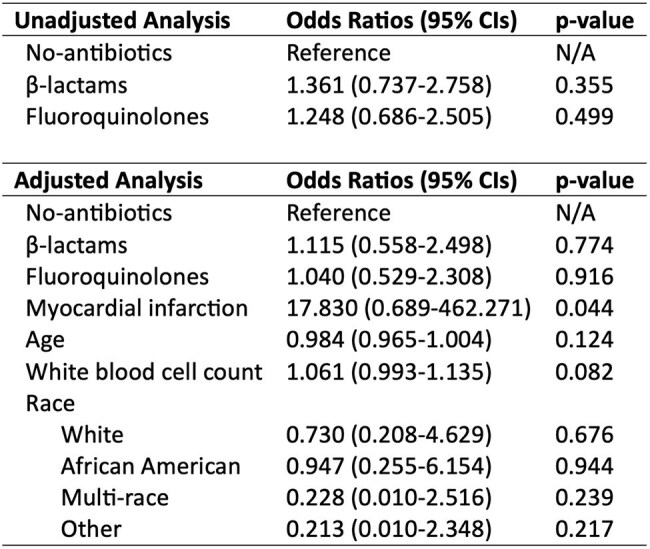Select the Adjusted Analysis header
650x549 pixels.
[x=109, y=181]
